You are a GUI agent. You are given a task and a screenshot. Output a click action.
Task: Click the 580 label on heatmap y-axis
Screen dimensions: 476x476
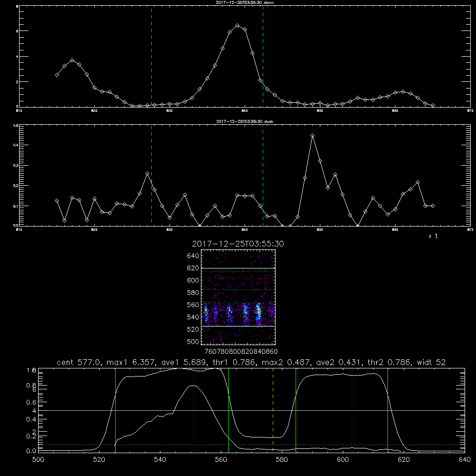tap(193, 293)
